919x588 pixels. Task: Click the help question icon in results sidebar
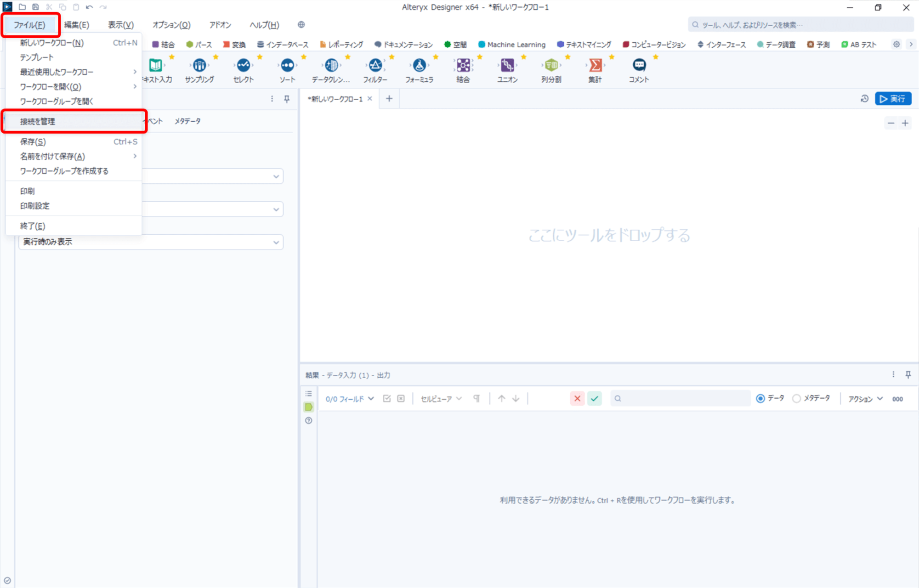point(309,421)
